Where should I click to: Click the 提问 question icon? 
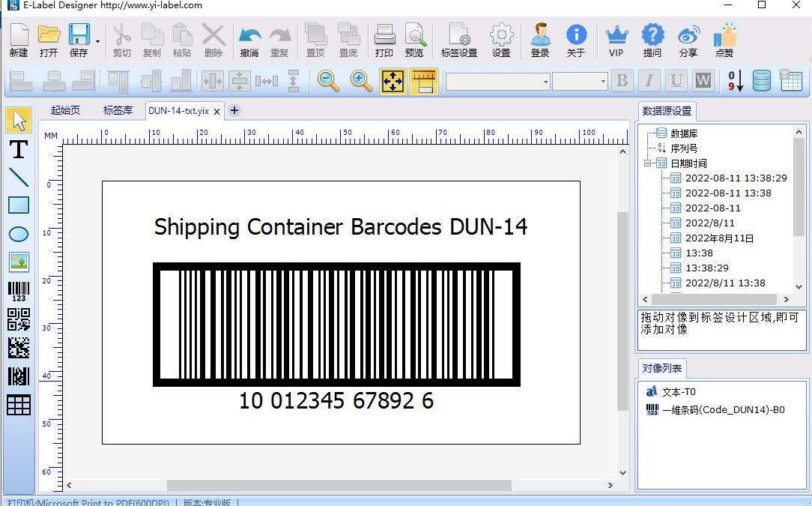click(x=652, y=40)
